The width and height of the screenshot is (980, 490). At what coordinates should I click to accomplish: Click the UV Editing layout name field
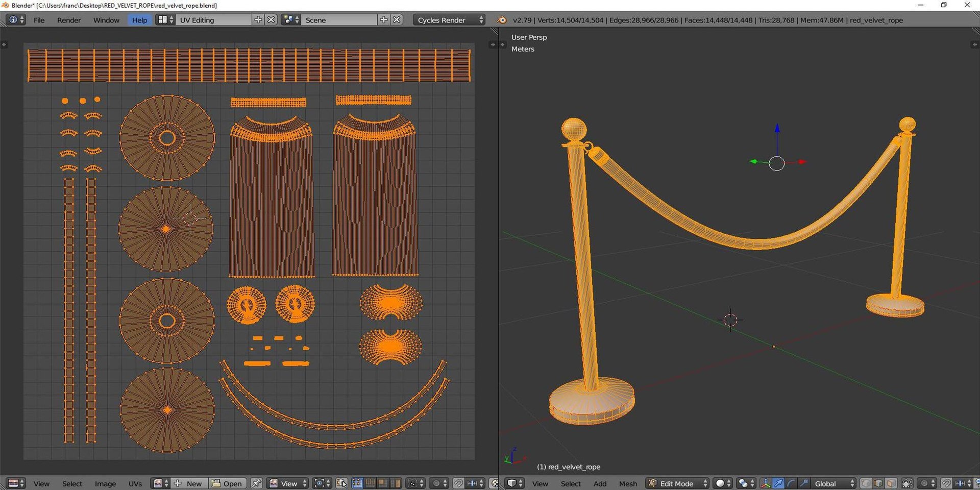pyautogui.click(x=213, y=20)
